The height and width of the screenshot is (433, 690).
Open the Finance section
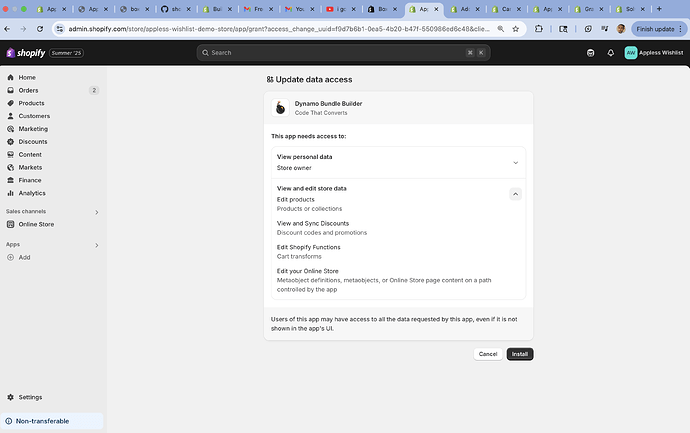click(29, 180)
